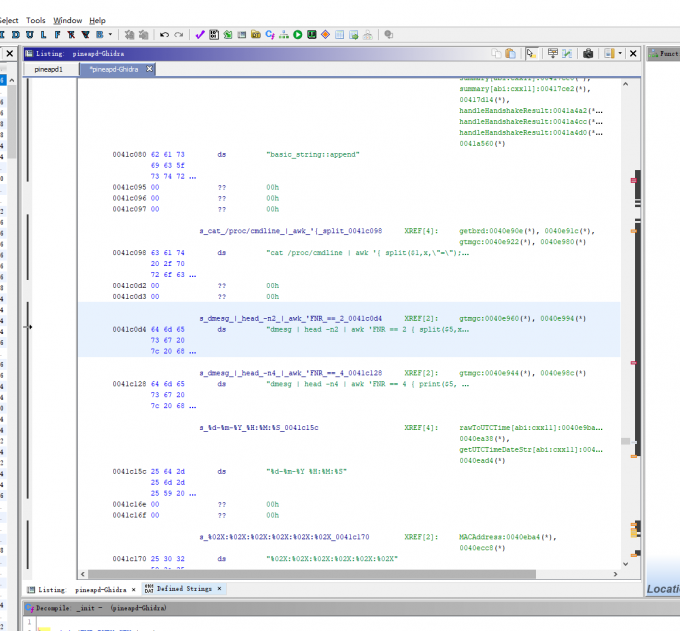680x631 pixels.
Task: Click the function hierarchy tree icon
Action: [284, 35]
